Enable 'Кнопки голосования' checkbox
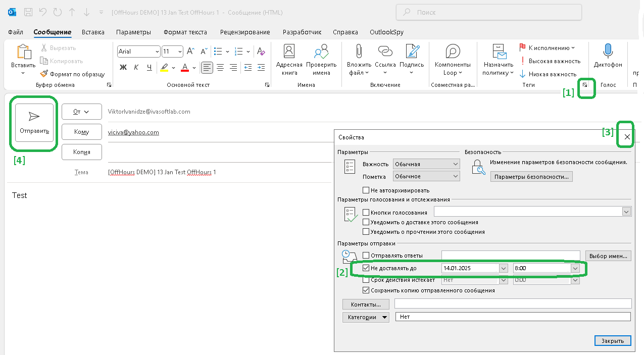This screenshot has height=355, width=644. tap(366, 213)
